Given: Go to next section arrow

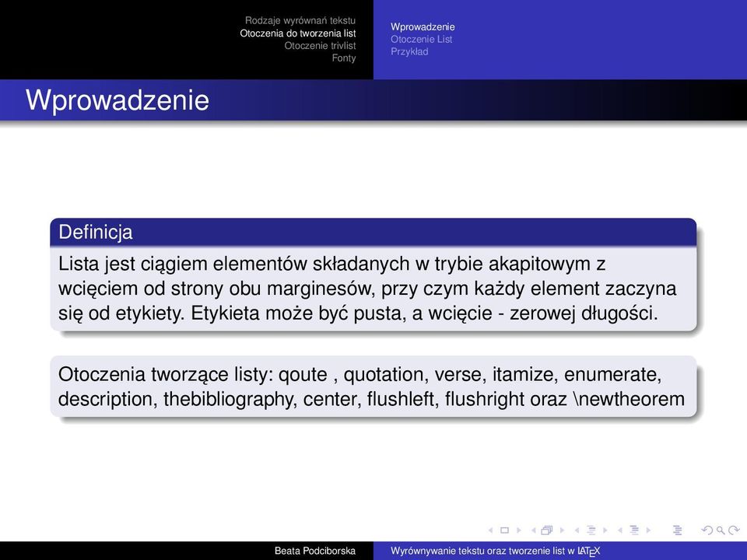Looking at the screenshot, I should tap(648, 530).
